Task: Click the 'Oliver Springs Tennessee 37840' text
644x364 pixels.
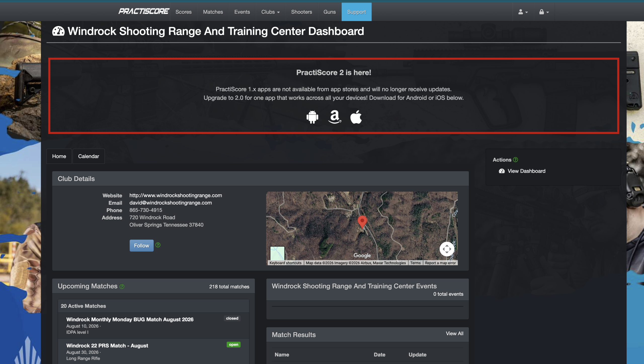Action: coord(166,225)
